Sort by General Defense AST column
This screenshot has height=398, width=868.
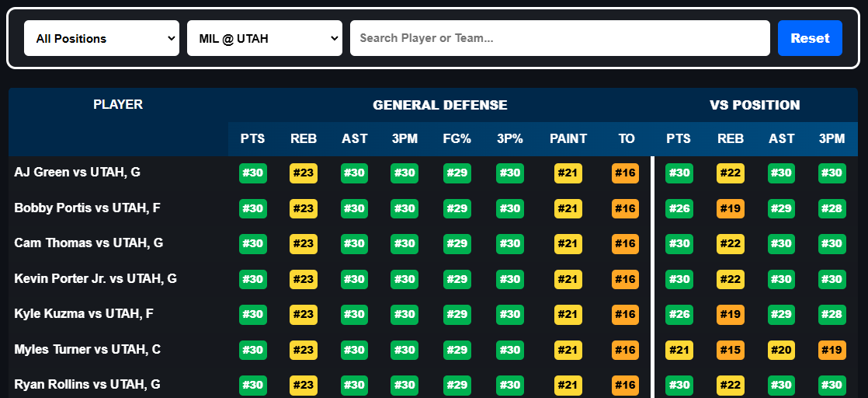(x=354, y=139)
